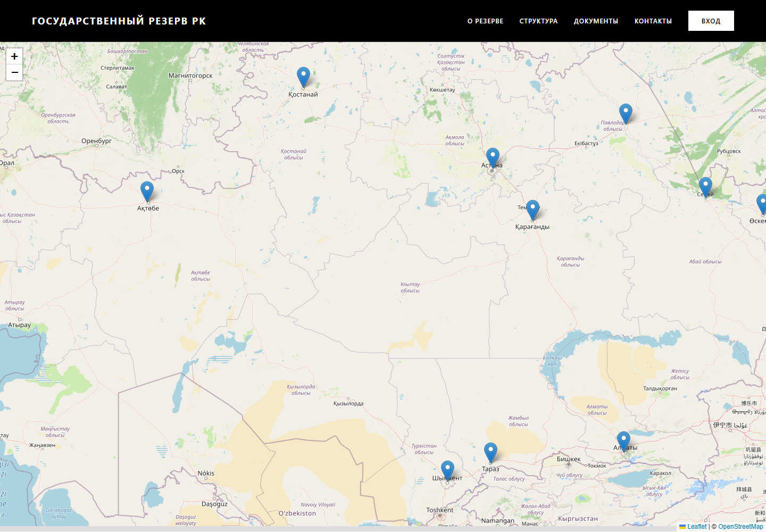Viewport: 766px width, 532px height.
Task: Open the marker pin at Алматы
Action: coord(623,442)
